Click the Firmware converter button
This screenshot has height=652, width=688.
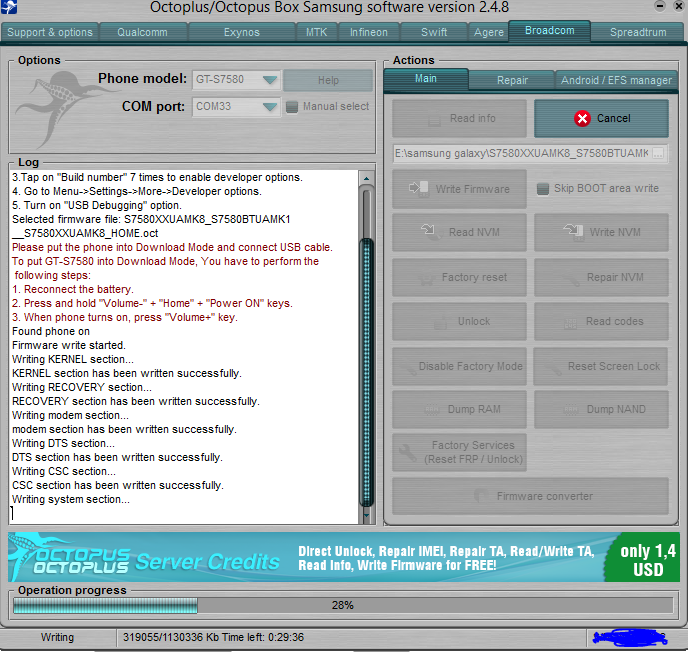coord(530,496)
